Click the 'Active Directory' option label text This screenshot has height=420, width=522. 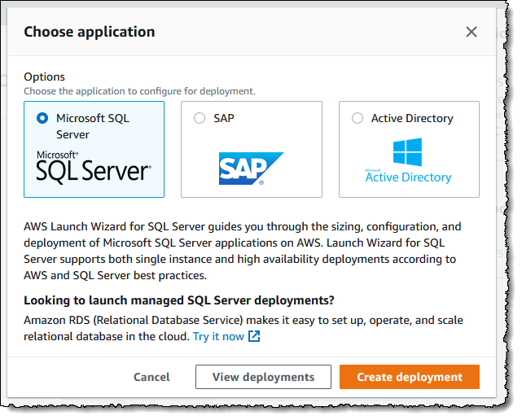(412, 118)
